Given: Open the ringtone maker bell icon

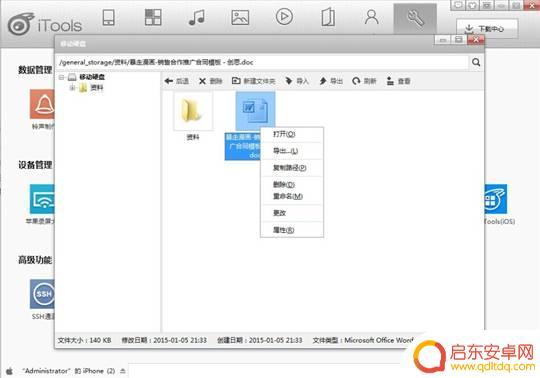Looking at the screenshot, I should [x=42, y=104].
